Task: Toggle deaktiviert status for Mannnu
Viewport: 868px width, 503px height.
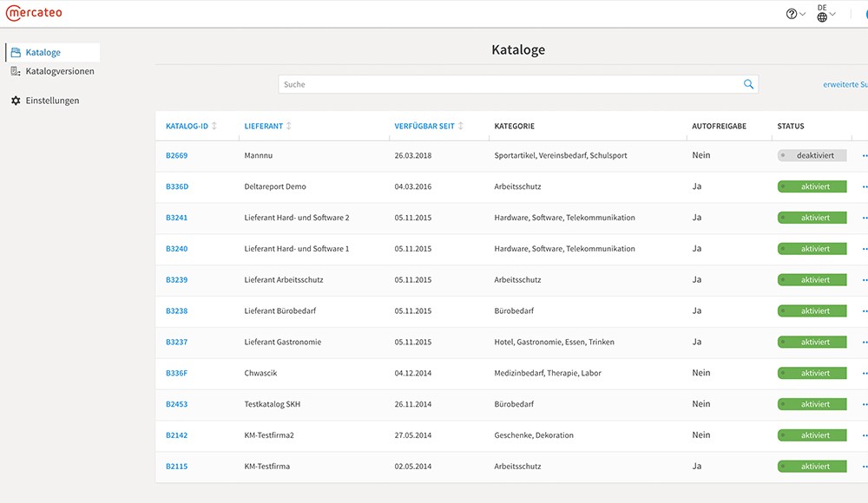Action: [x=812, y=155]
